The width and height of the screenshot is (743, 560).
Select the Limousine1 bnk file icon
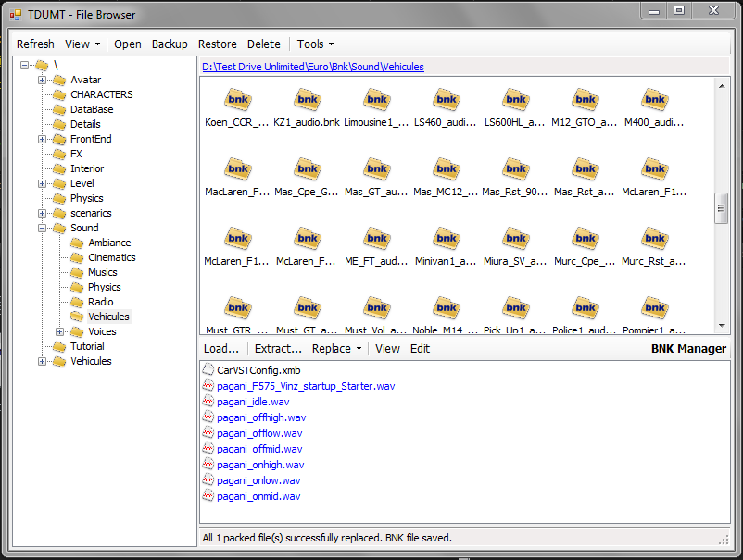click(376, 100)
